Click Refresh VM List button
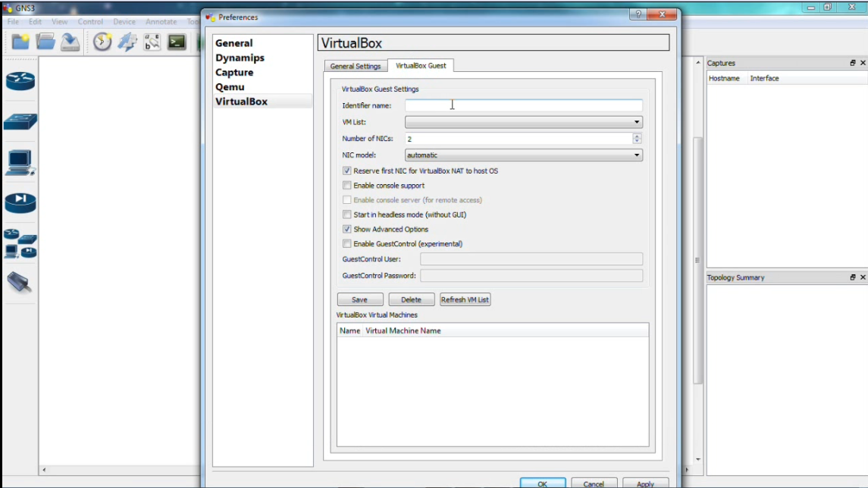Image resolution: width=868 pixels, height=488 pixels. 465,299
